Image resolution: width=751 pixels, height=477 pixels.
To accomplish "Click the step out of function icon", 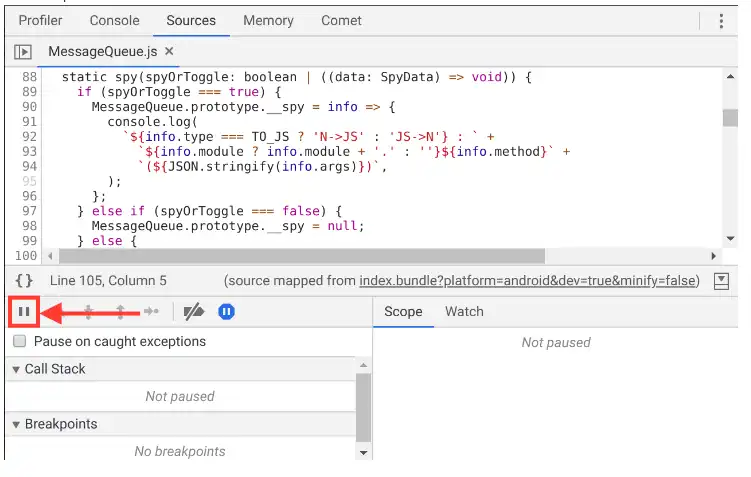I will [120, 312].
